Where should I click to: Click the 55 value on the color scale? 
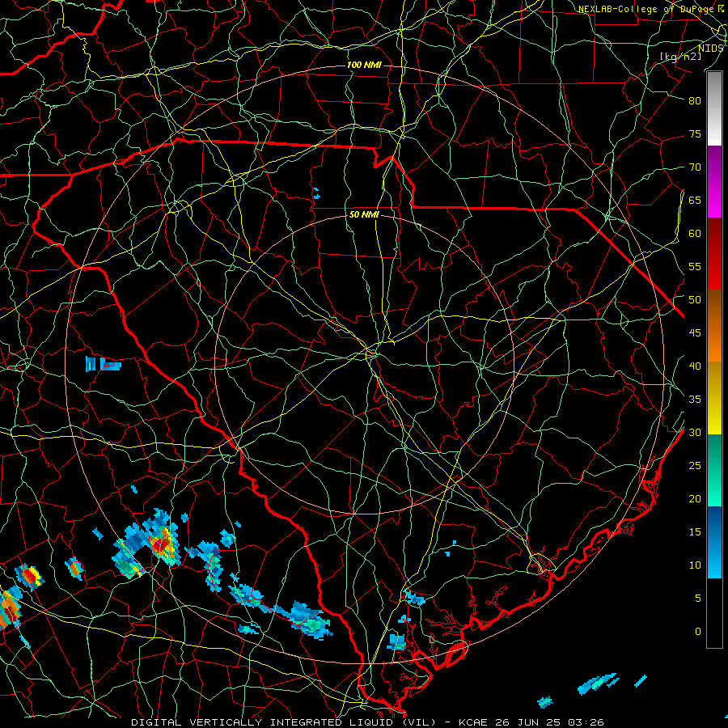tap(695, 266)
